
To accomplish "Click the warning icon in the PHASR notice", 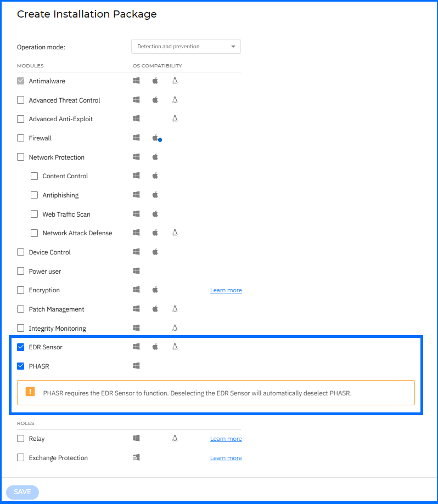I will pos(30,392).
